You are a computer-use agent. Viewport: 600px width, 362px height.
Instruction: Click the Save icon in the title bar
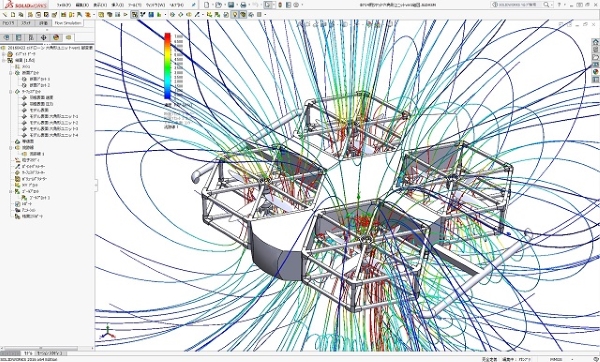(x=231, y=5)
